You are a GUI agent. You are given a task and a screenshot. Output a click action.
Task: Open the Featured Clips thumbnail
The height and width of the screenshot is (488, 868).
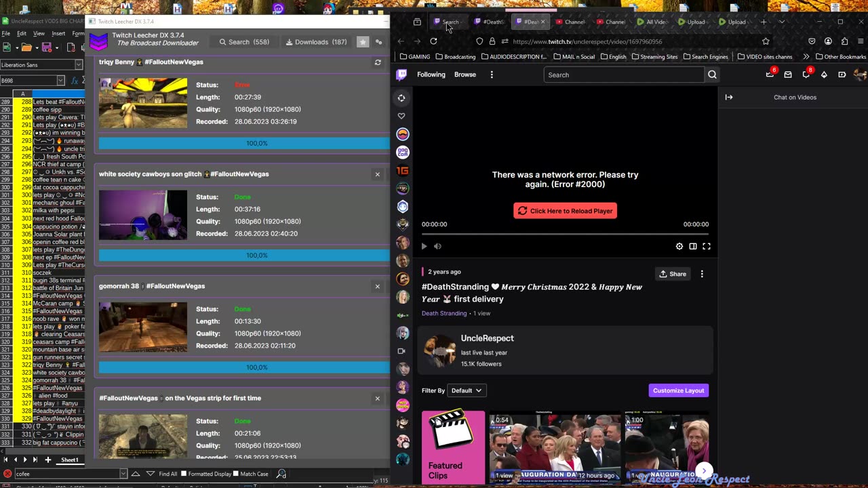tap(454, 446)
